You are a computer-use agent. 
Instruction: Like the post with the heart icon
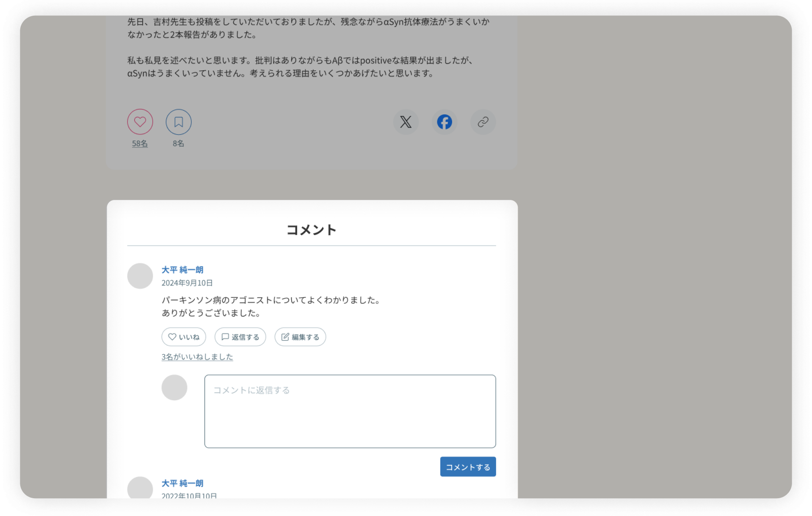[140, 122]
